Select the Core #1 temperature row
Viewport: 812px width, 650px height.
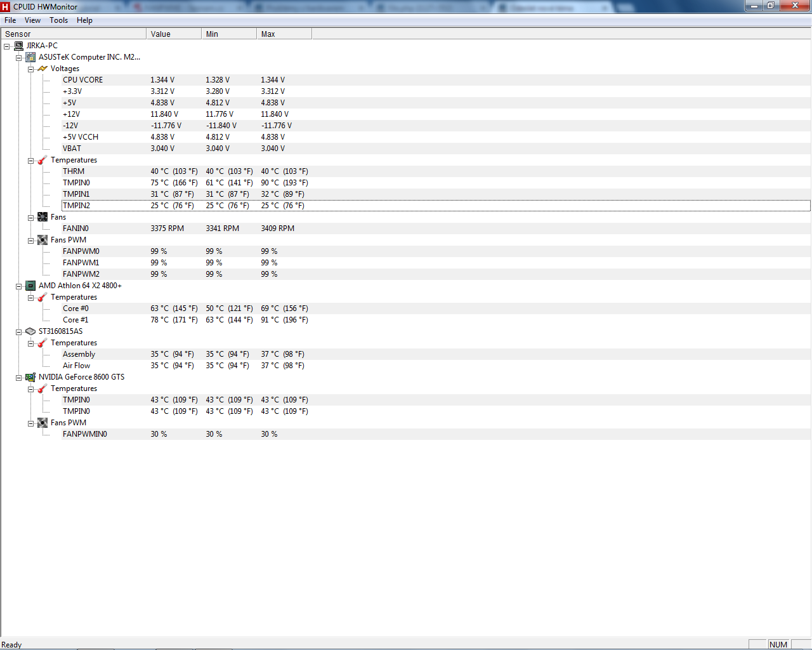point(436,320)
